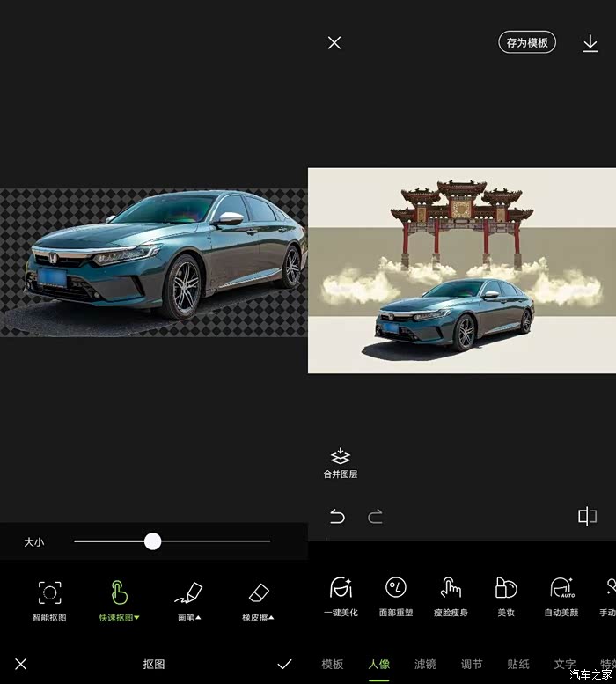The width and height of the screenshot is (616, 684).
Task: Open 一键美化 one-tap beautify
Action: point(341,596)
